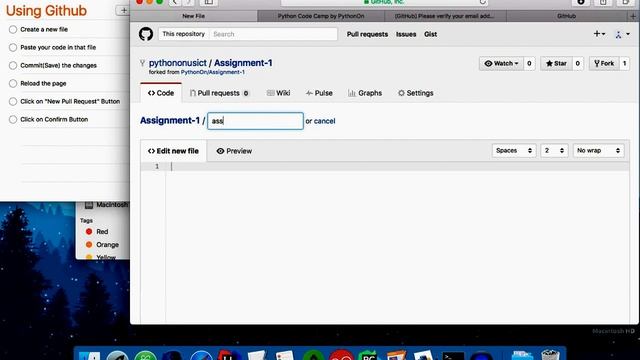Select the repository Pull requests tab
The width and height of the screenshot is (640, 360).
coord(219,93)
